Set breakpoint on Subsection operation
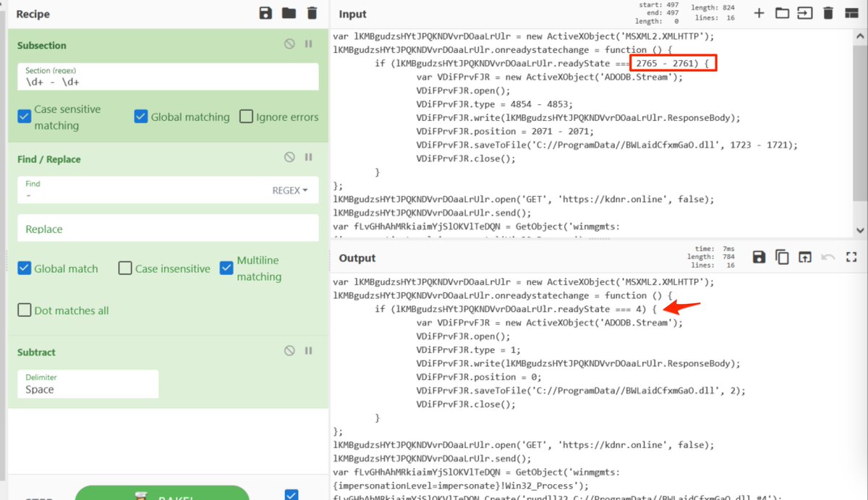The image size is (868, 500). [x=309, y=44]
